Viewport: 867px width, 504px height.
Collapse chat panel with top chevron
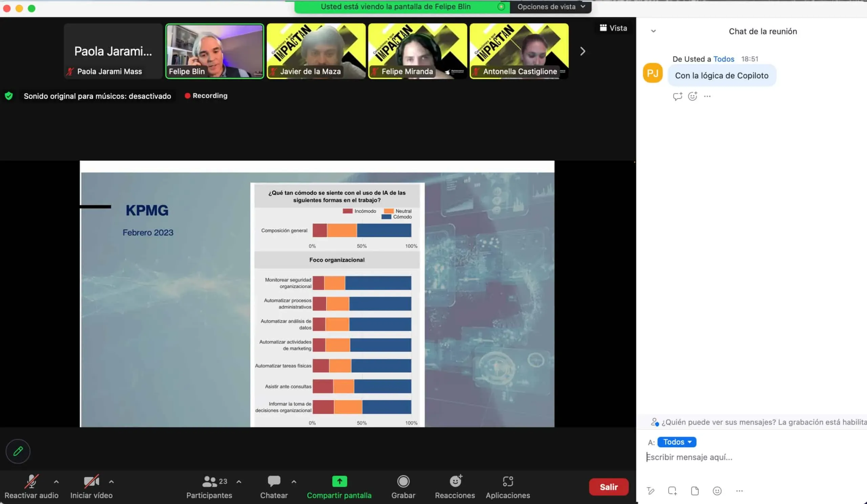pyautogui.click(x=653, y=31)
